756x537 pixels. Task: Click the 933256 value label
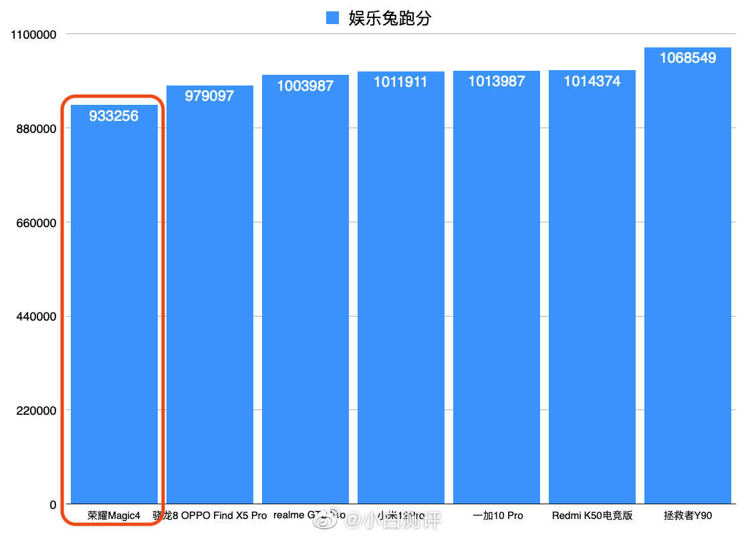click(114, 116)
